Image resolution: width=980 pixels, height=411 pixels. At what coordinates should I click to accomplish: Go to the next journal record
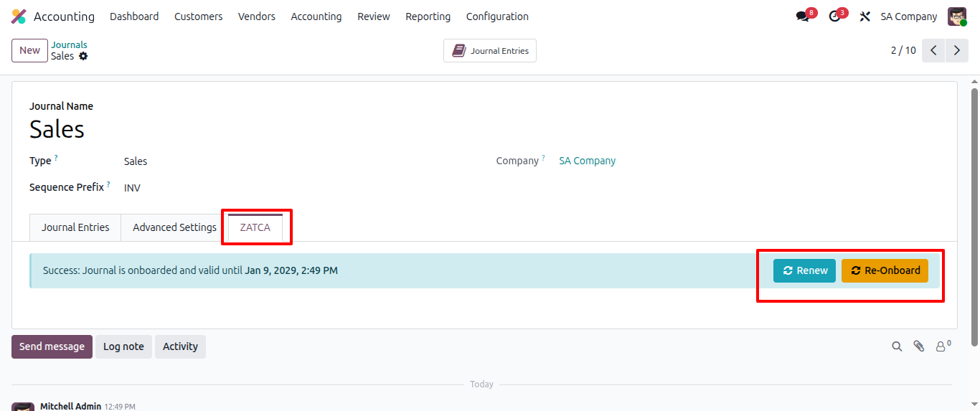click(956, 50)
